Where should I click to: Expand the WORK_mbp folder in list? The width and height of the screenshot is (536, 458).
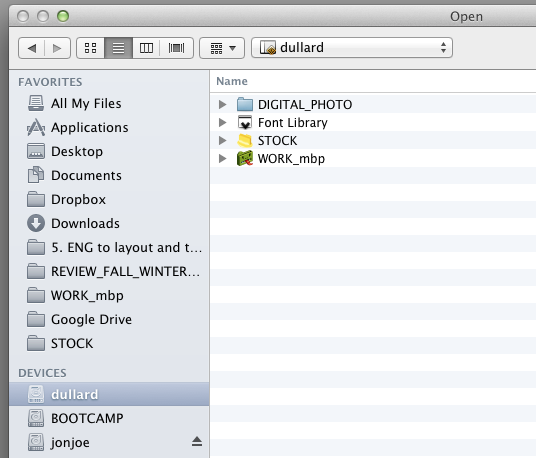click(x=223, y=158)
